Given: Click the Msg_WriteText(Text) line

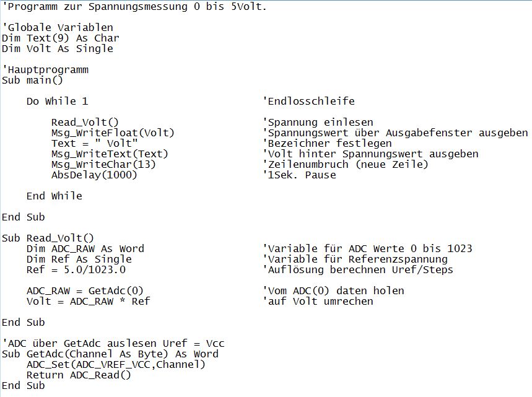Looking at the screenshot, I should tap(110, 154).
